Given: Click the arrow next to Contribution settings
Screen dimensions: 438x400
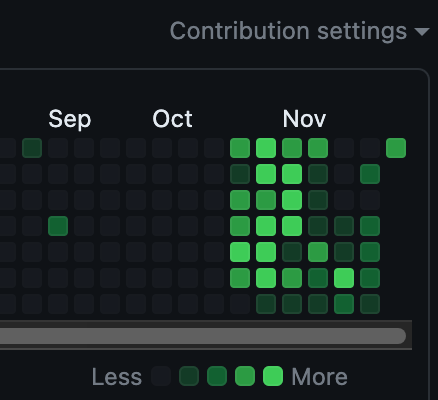Looking at the screenshot, I should pyautogui.click(x=422, y=32).
